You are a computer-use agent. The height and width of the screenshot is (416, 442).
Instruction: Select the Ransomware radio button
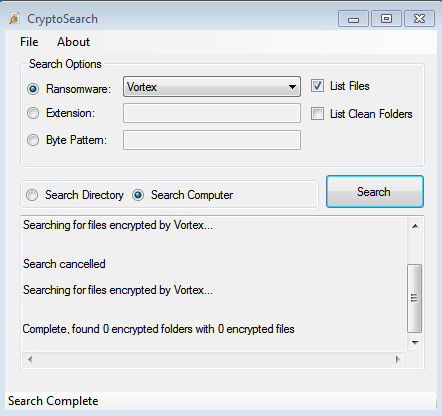click(33, 89)
